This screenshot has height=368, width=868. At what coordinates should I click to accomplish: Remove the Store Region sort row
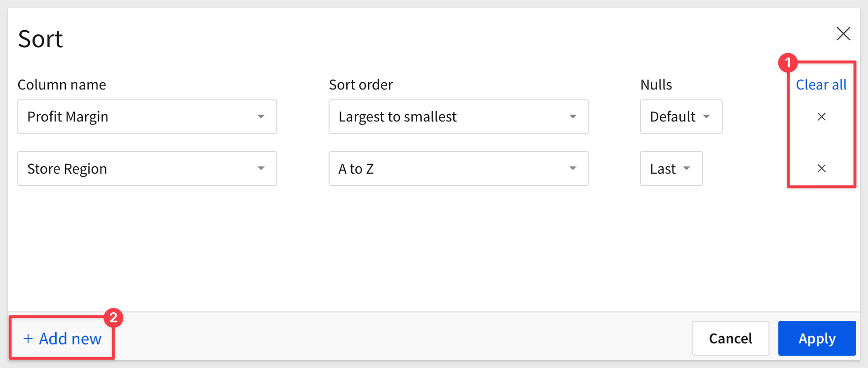pyautogui.click(x=821, y=168)
